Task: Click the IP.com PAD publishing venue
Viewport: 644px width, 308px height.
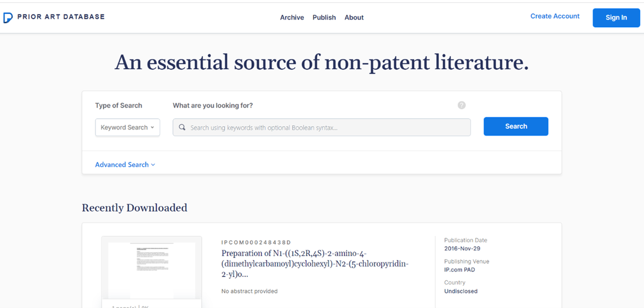Action: coord(459,270)
